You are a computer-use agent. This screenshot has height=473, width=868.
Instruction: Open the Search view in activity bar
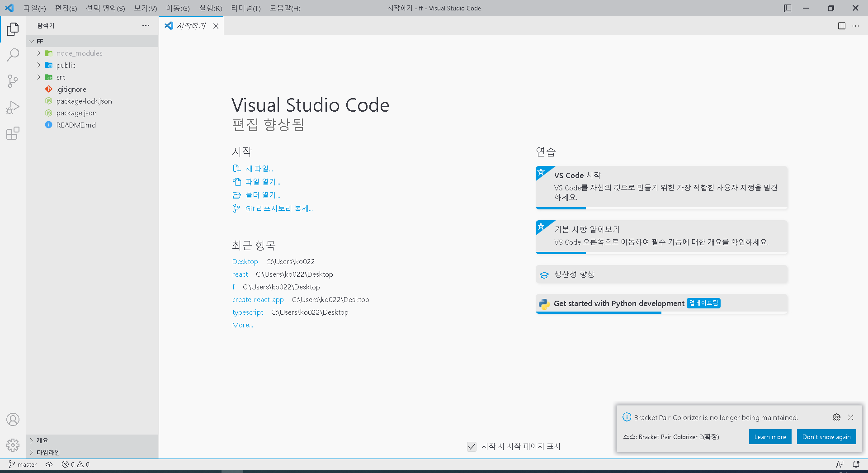pos(13,55)
